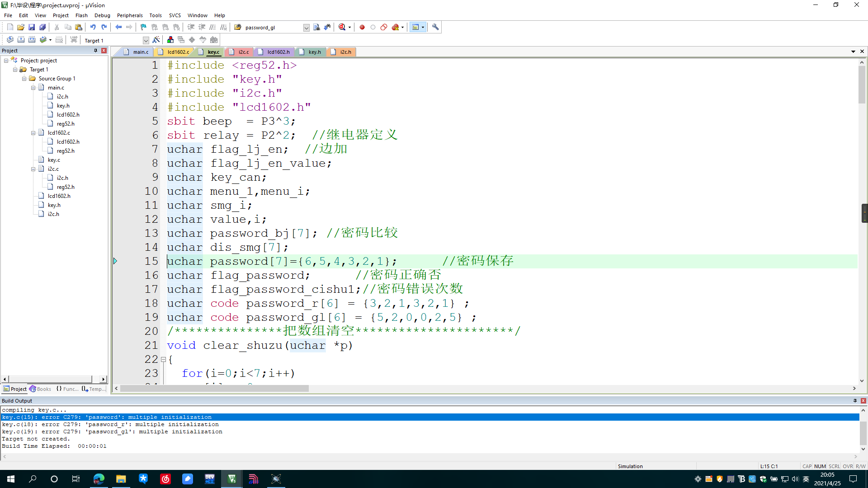The image size is (868, 488).
Task: Save the current file
Action: (x=32, y=27)
